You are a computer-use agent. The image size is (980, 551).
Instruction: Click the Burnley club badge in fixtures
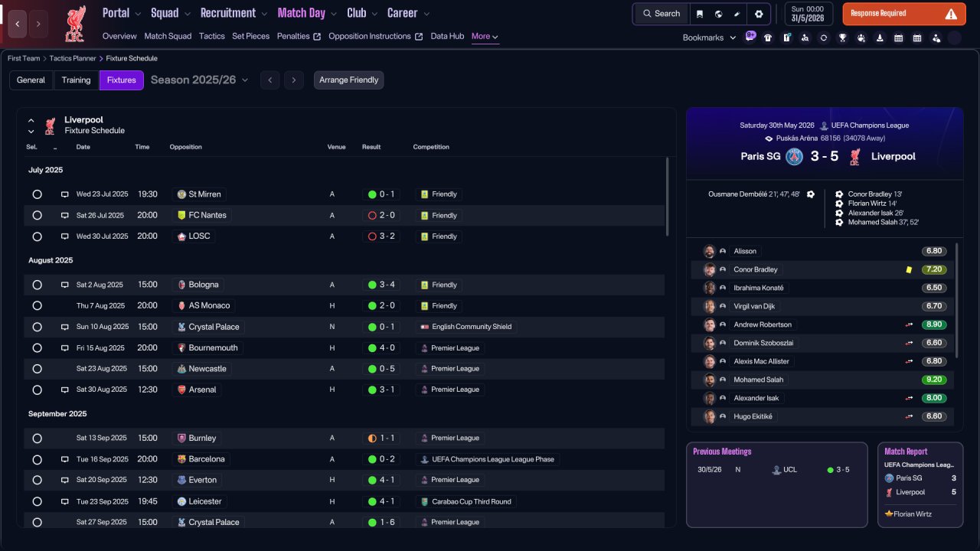(x=181, y=439)
